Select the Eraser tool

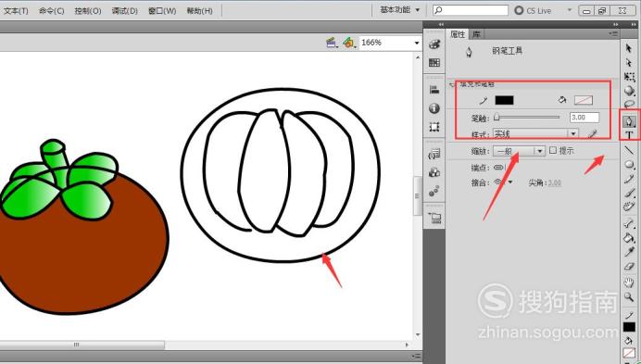pyautogui.click(x=629, y=266)
